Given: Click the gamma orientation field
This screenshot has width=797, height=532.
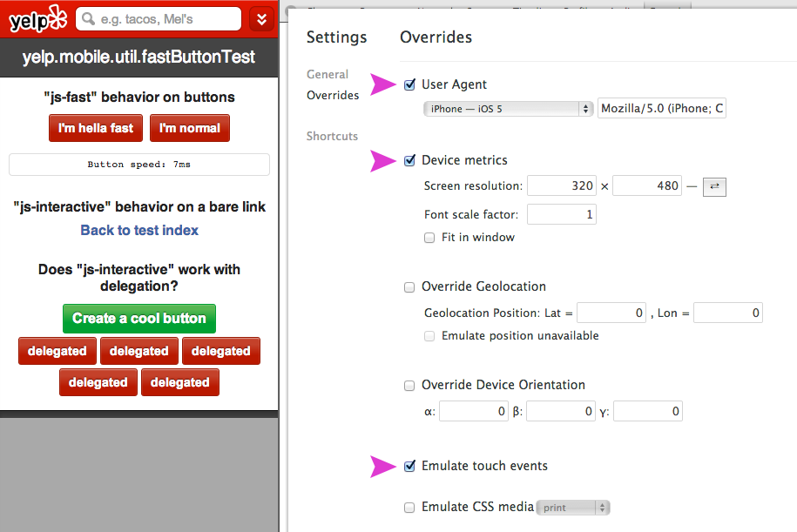Looking at the screenshot, I should pyautogui.click(x=648, y=411).
